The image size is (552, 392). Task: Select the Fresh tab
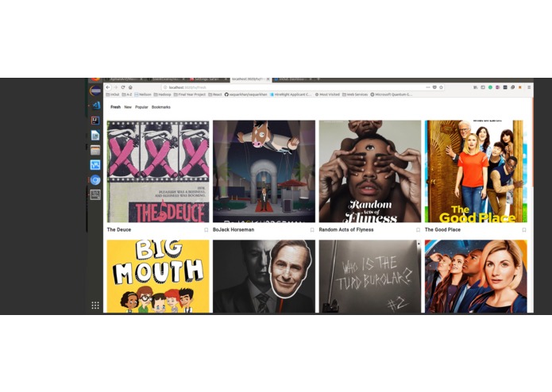(x=115, y=107)
